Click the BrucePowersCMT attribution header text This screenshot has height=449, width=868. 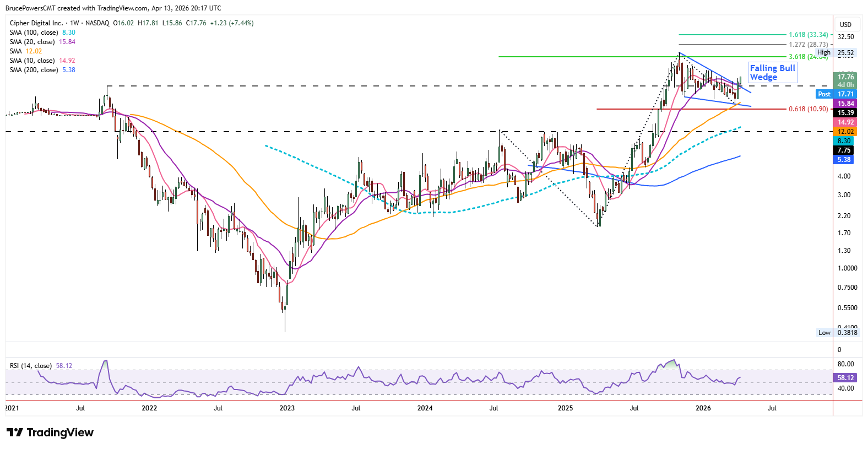pos(113,8)
